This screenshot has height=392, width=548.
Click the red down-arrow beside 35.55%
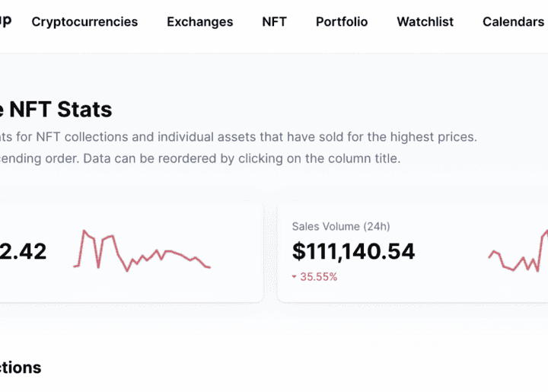(295, 277)
